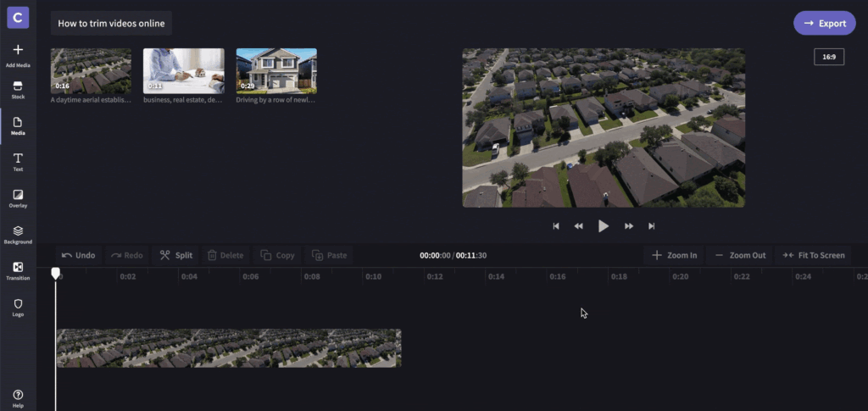This screenshot has width=868, height=411.
Task: Zoom Out on the timeline
Action: [740, 255]
